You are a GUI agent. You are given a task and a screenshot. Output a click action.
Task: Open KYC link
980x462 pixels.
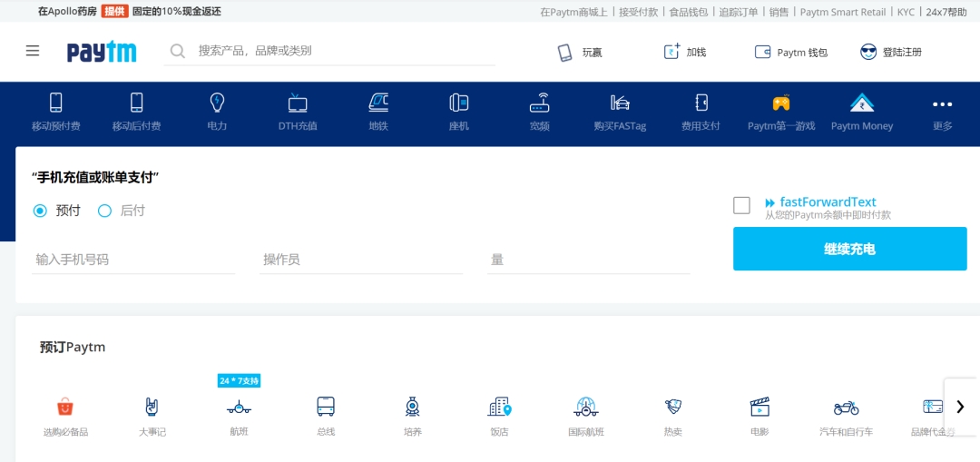coord(906,11)
